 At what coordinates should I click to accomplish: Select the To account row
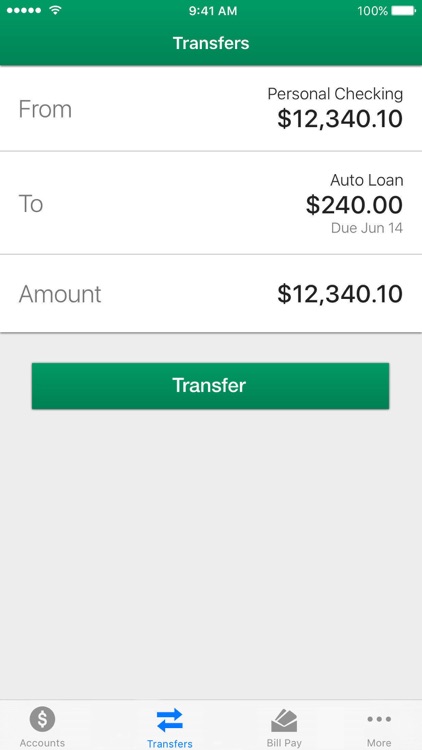click(x=211, y=203)
